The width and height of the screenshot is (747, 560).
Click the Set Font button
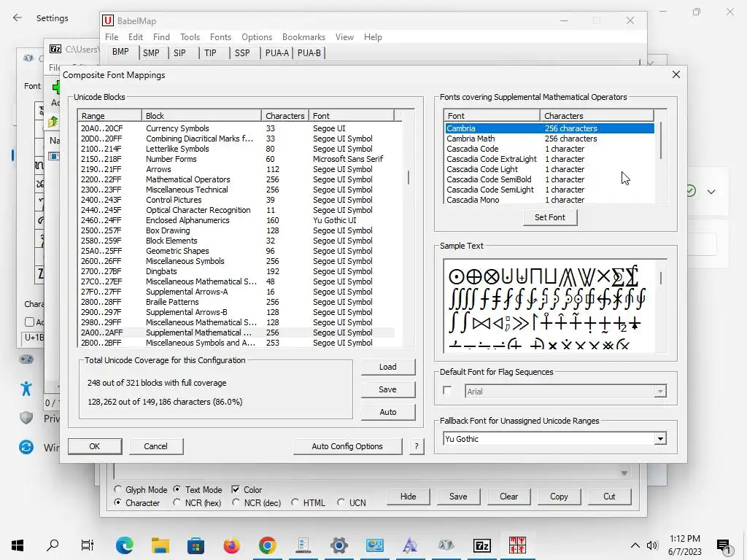click(x=550, y=217)
